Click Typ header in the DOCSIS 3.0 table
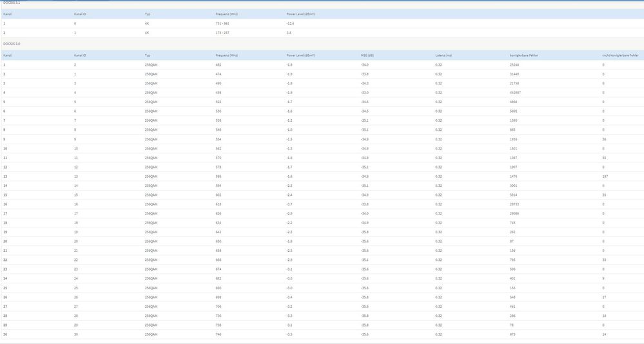 (148, 55)
